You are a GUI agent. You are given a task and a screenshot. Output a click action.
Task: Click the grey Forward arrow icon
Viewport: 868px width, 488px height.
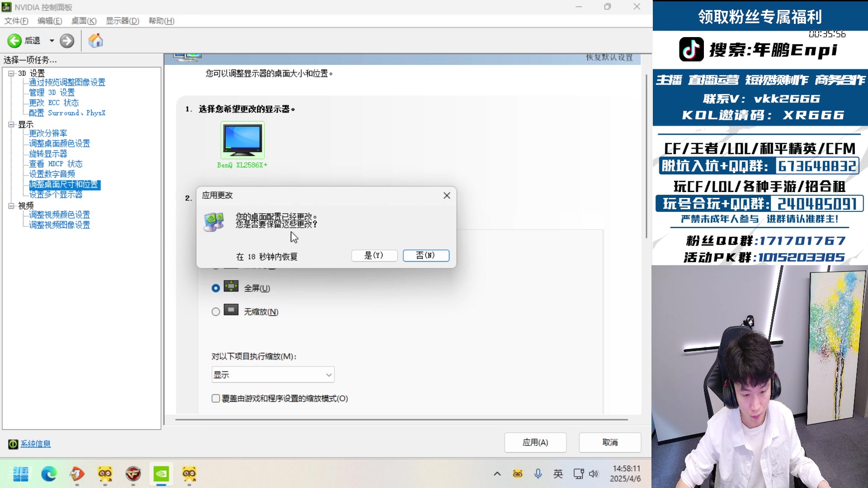click(67, 41)
